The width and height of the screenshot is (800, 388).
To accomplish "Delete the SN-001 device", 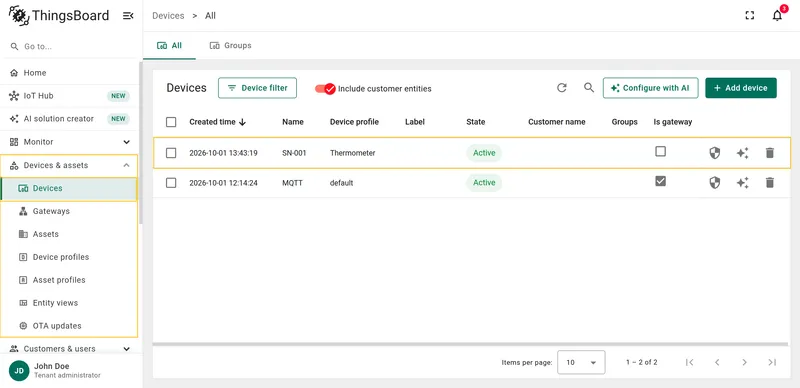I will pyautogui.click(x=770, y=153).
